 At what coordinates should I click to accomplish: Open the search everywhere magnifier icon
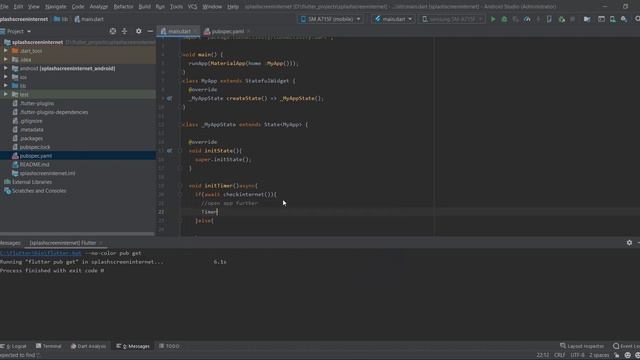(x=637, y=19)
